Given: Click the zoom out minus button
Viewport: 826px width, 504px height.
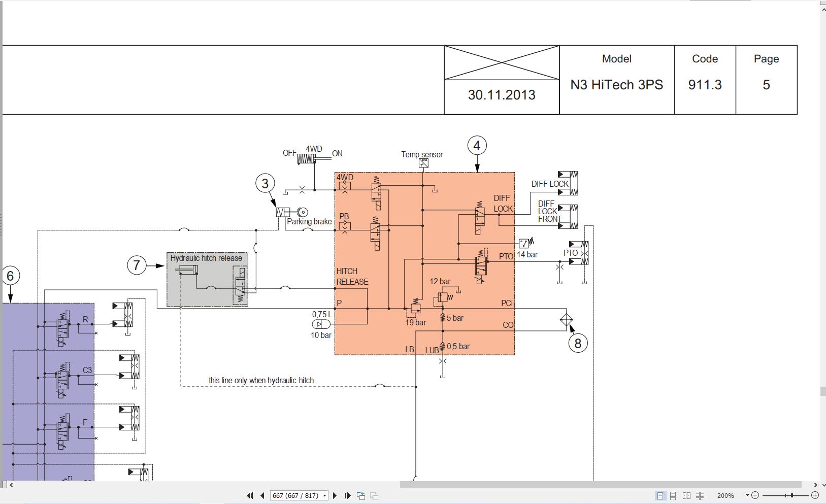Looking at the screenshot, I should point(755,495).
